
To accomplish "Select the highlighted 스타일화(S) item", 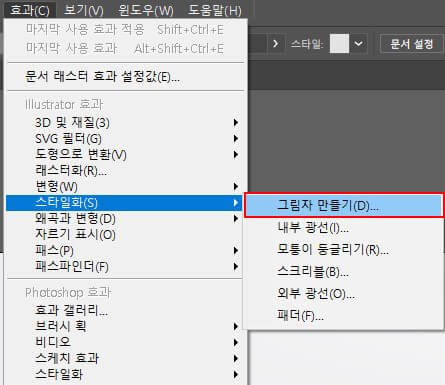I will [x=124, y=203].
